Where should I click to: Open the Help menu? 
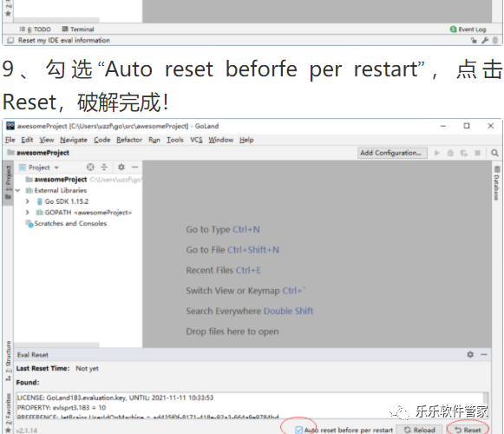pos(246,140)
